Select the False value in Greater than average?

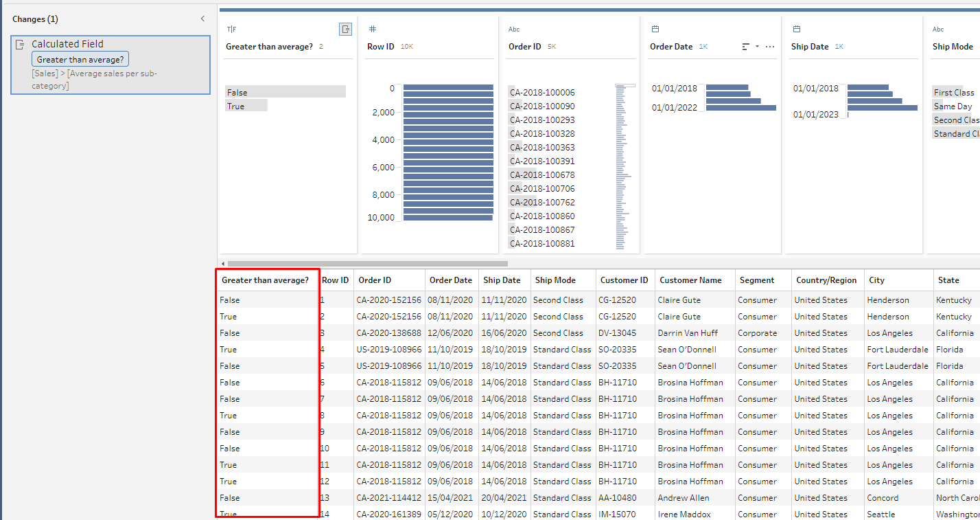[x=237, y=92]
